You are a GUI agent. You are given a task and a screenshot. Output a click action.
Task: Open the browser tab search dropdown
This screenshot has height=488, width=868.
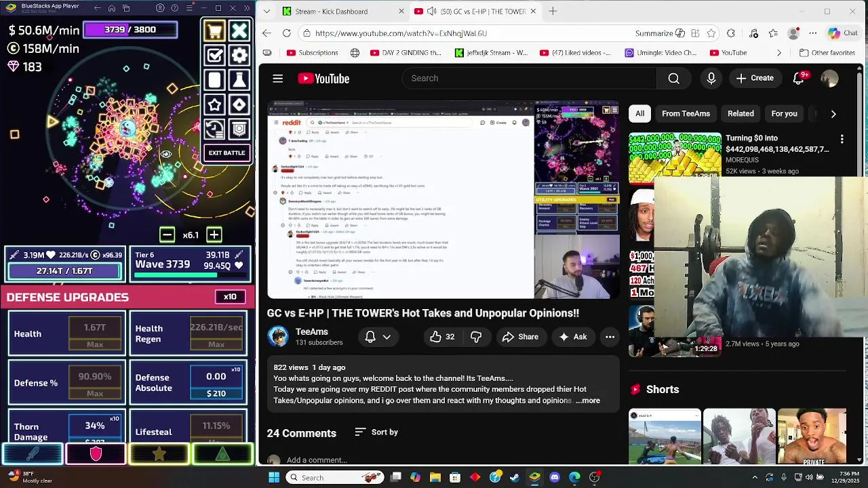267,11
